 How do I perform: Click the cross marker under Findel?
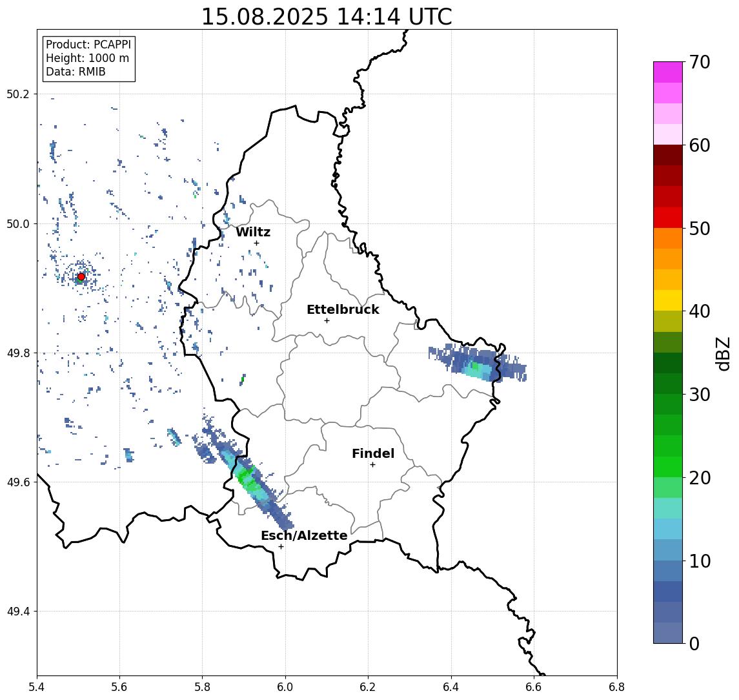(x=372, y=465)
